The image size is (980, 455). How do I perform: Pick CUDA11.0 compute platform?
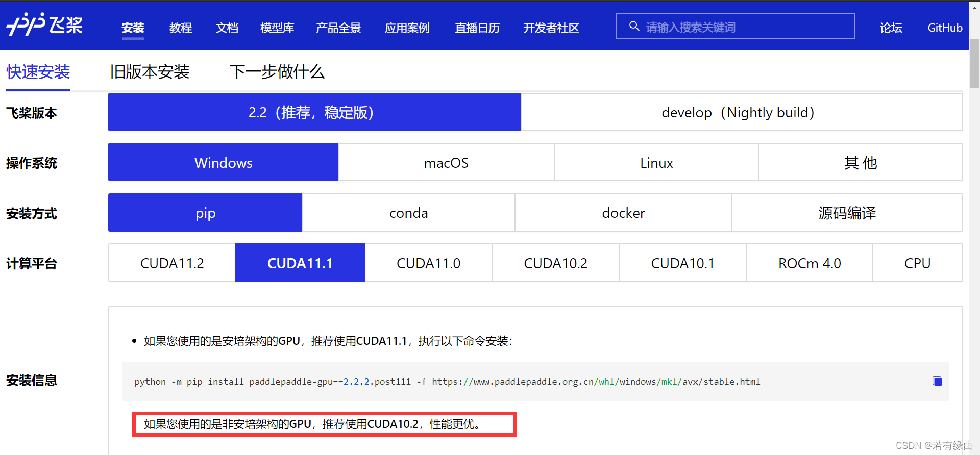(429, 263)
